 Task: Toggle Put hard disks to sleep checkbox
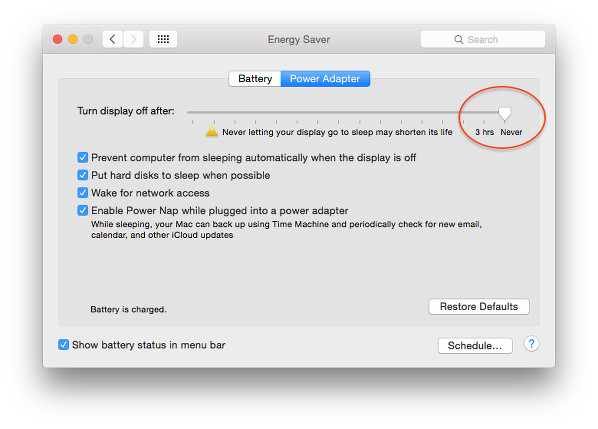[83, 175]
